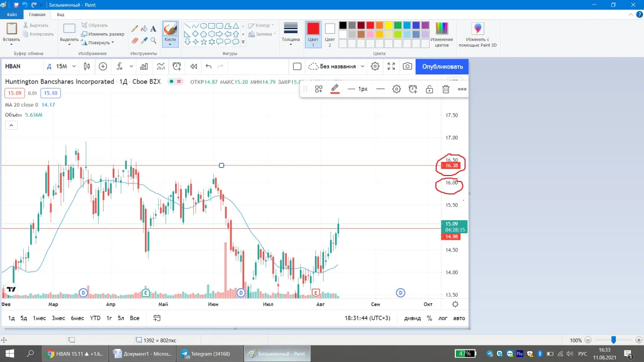Open the Файл menu tab
This screenshot has width=644, height=362.
click(x=12, y=15)
